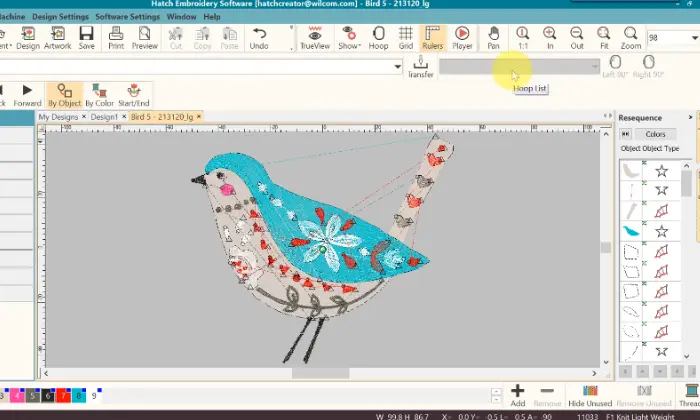Select the Bird 5 - 213120_lg tab

coord(162,117)
